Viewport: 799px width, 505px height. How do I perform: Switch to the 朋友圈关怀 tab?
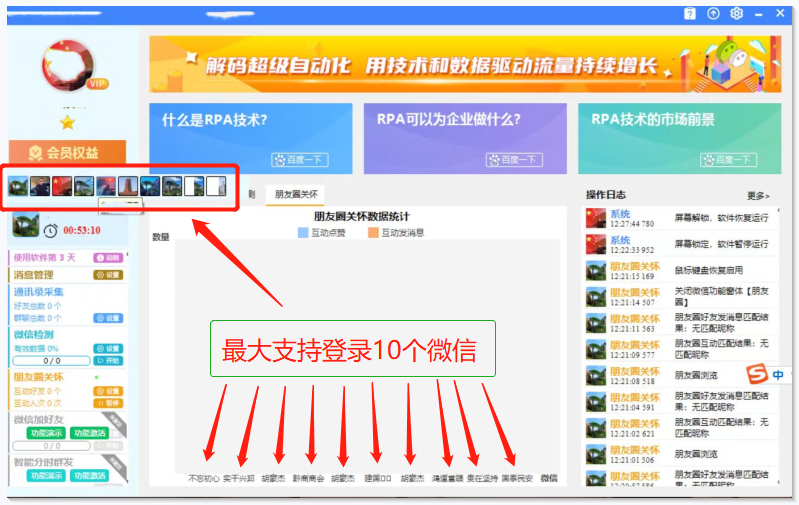(294, 194)
